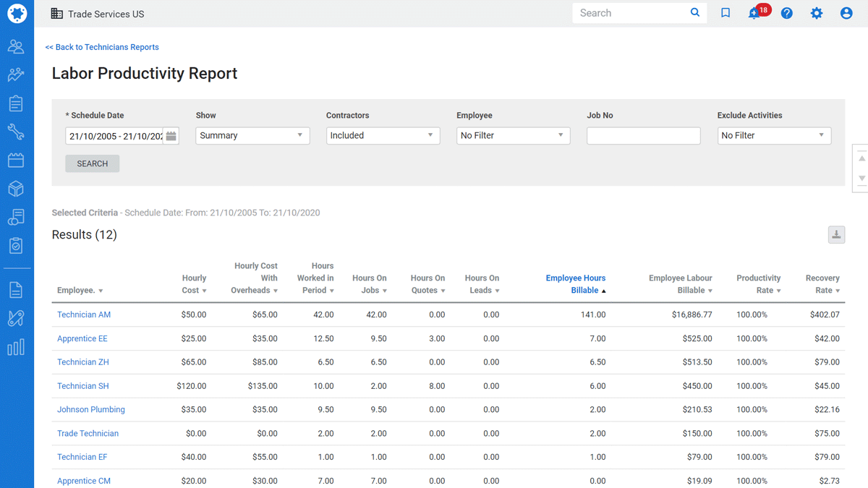Click the $135.00 cost with overheads value
This screenshot has width=868, height=488.
(263, 386)
